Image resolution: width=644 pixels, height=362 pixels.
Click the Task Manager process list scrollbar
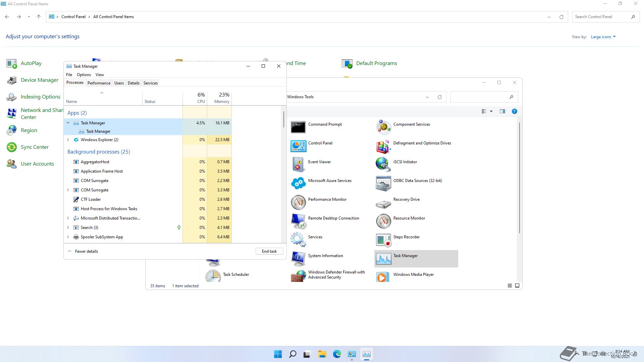[x=284, y=119]
